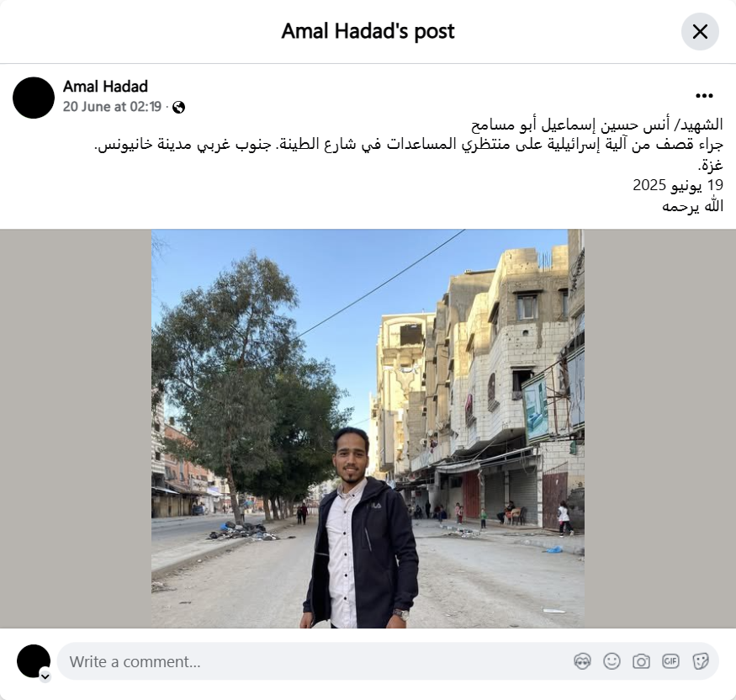
Task: Open the sticker picker icon
Action: (x=700, y=661)
